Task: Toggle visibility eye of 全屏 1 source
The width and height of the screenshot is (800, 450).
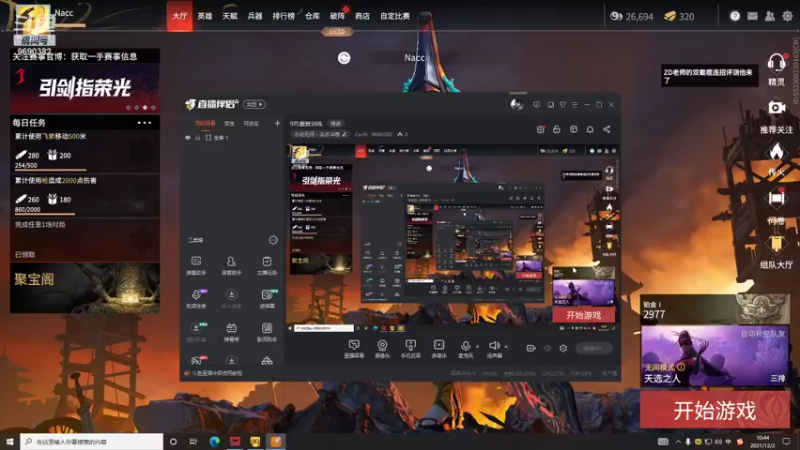Action: coord(188,138)
